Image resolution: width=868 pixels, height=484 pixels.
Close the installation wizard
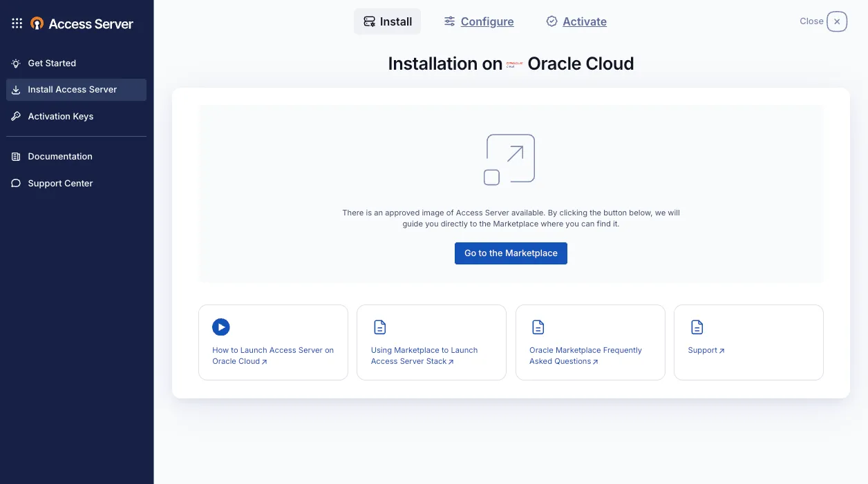[x=836, y=21]
